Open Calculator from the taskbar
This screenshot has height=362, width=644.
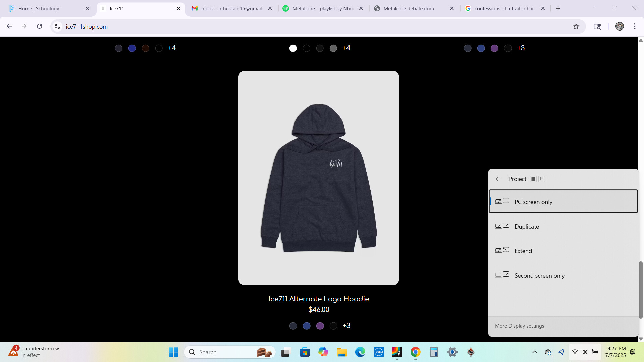pos(434,352)
